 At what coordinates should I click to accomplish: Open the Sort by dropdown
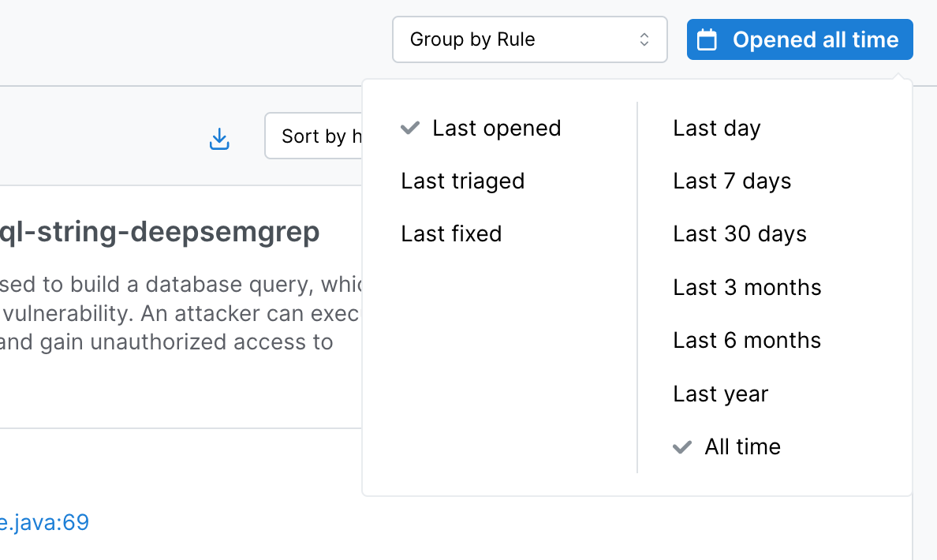314,136
